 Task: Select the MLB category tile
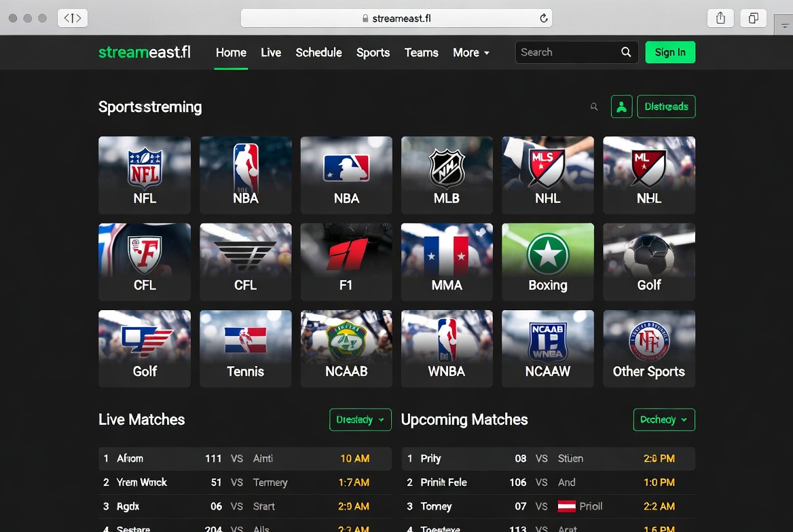447,175
